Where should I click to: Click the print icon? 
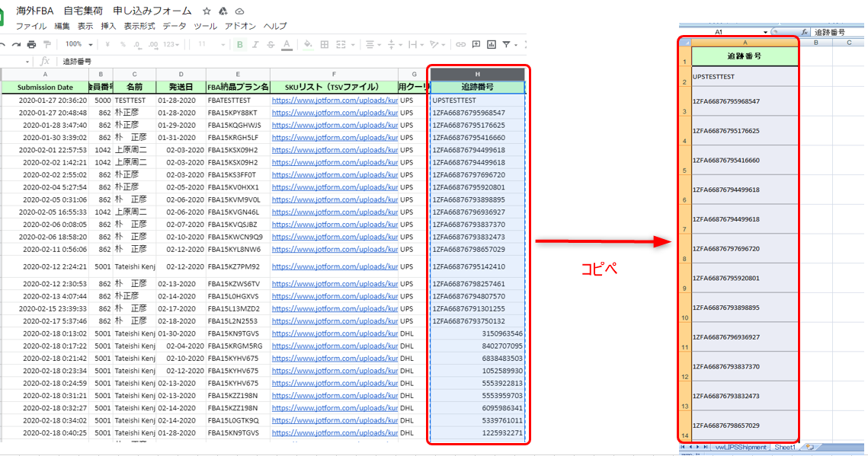[x=31, y=45]
